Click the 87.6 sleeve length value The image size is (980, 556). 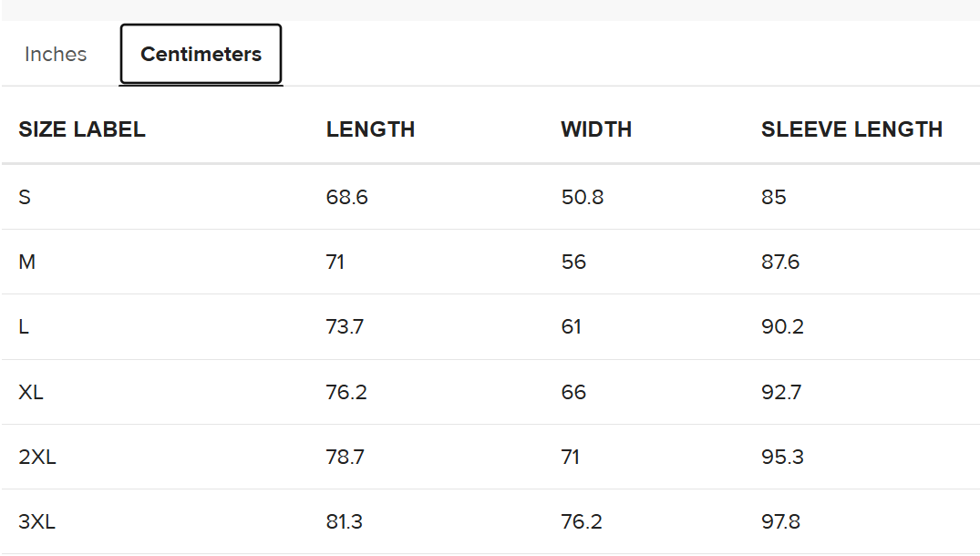[x=780, y=262]
